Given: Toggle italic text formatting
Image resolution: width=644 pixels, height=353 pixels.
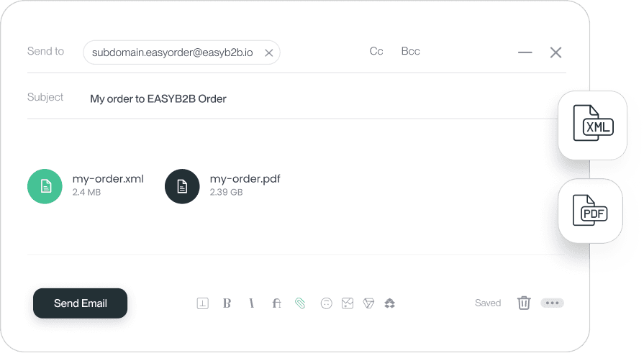Looking at the screenshot, I should point(251,303).
